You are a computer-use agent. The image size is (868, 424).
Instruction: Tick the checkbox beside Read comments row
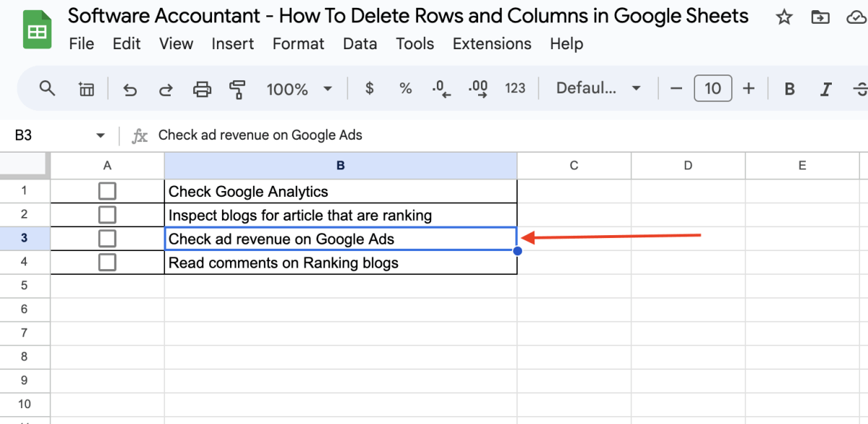107,263
